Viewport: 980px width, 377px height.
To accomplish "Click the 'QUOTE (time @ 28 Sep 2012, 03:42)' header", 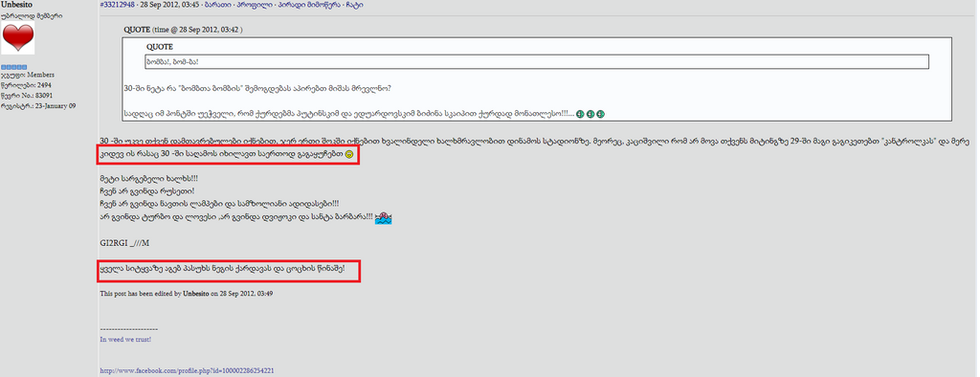I will (x=184, y=29).
